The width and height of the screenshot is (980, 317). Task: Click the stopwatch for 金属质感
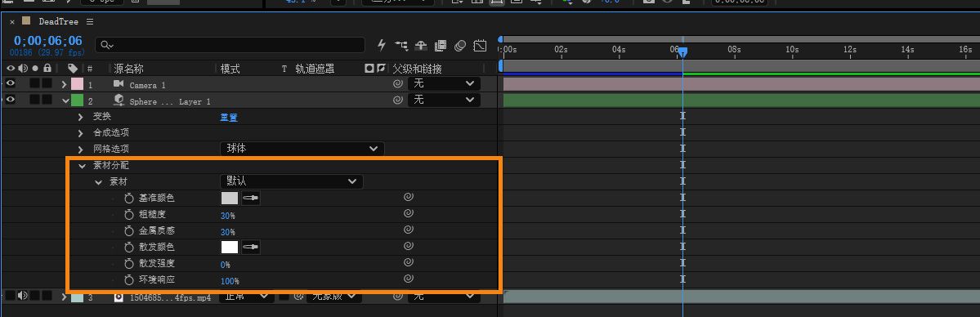point(129,230)
